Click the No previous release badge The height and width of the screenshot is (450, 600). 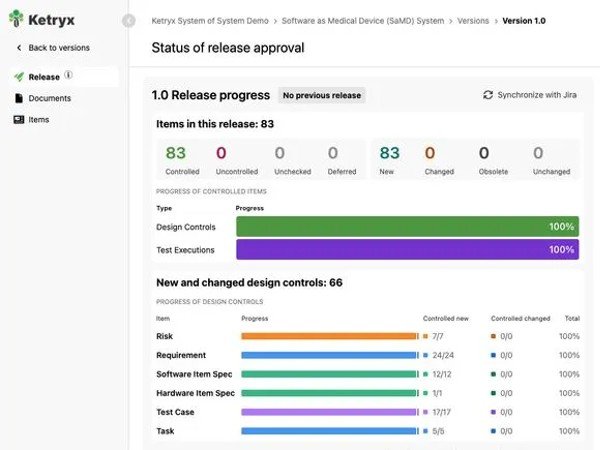coord(322,95)
